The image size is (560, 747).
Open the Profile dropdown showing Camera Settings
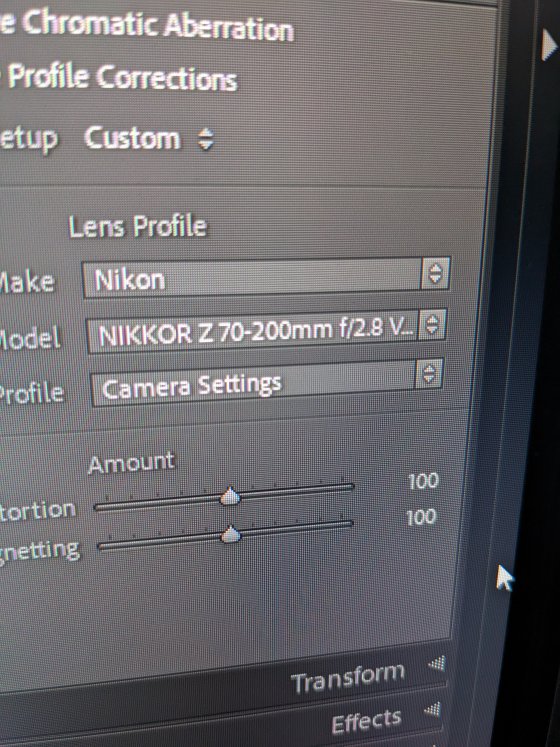pyautogui.click(x=267, y=384)
